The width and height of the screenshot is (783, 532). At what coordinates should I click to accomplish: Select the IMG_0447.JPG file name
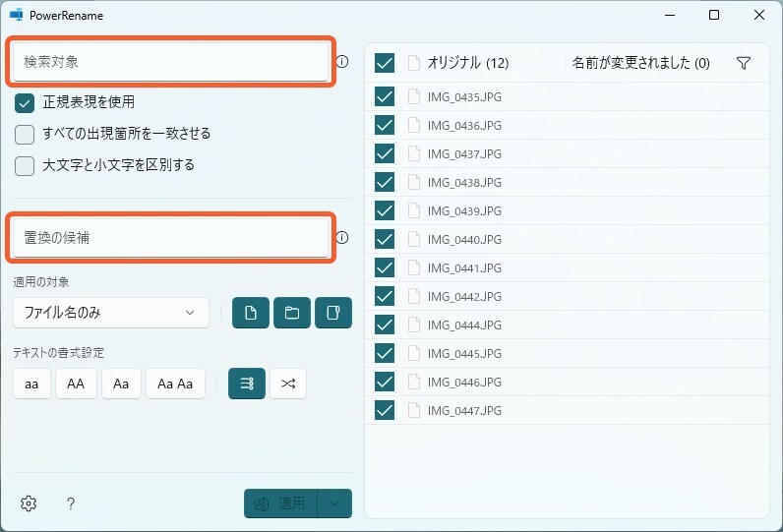[x=464, y=411]
